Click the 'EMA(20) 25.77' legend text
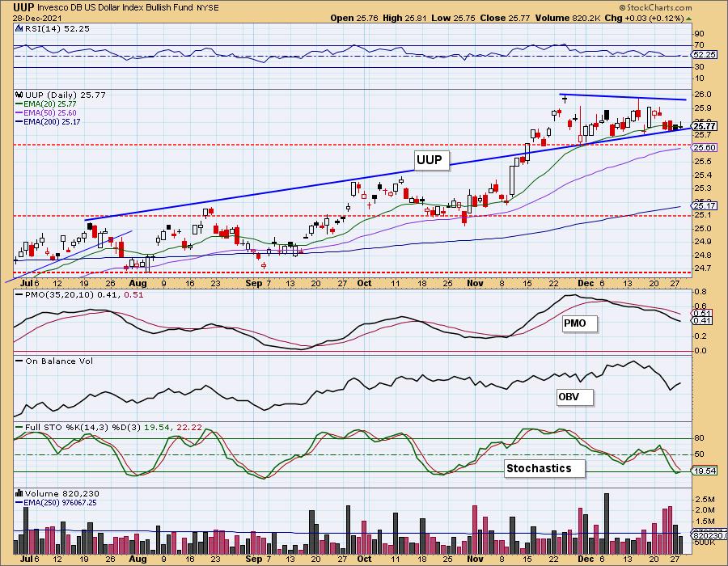Screen dimensions: 728x566 (x=49, y=104)
